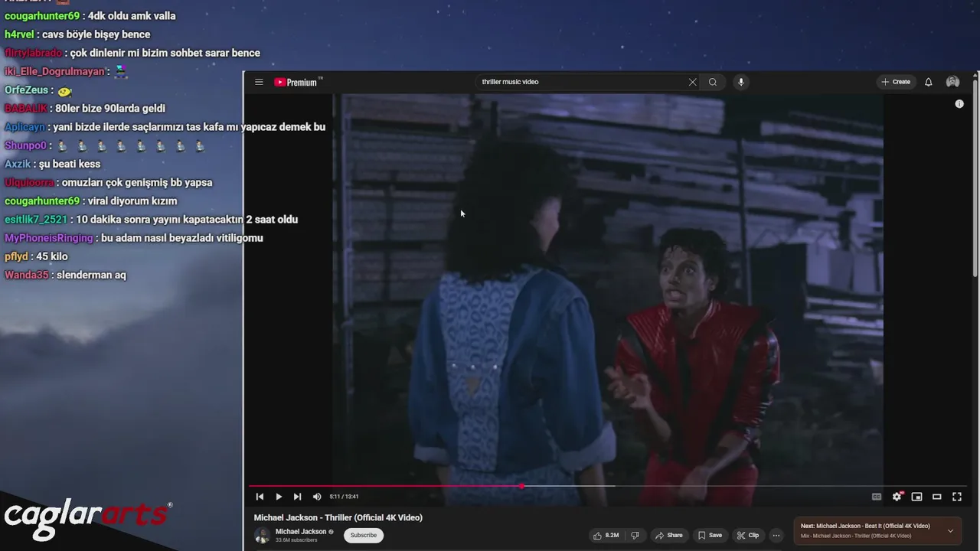Skip to previous video
Viewport: 980px width, 551px height.
point(260,497)
